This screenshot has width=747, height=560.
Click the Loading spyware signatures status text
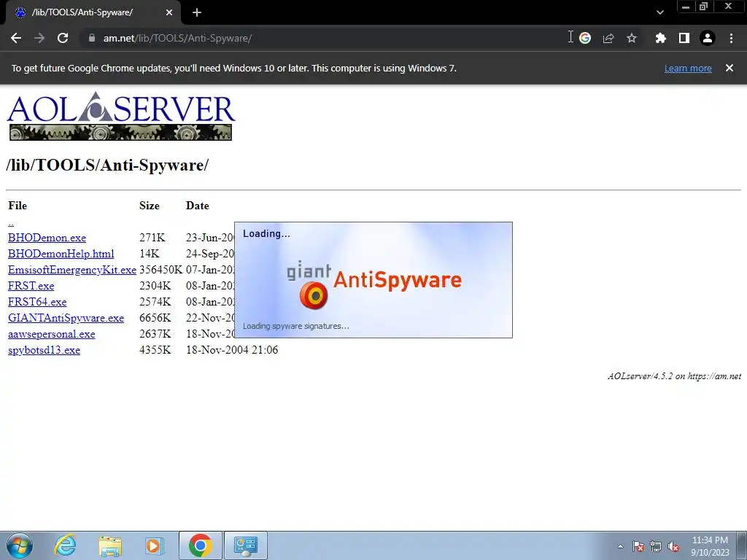coord(296,326)
